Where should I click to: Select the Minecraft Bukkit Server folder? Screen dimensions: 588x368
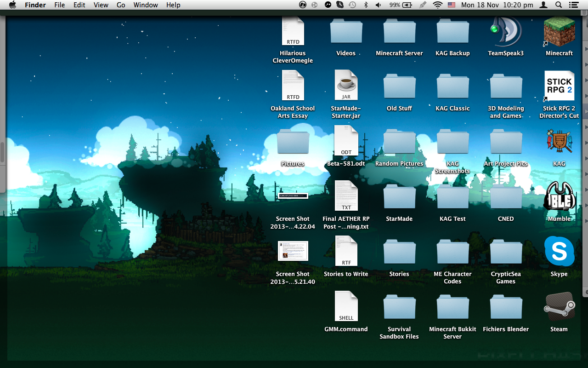452,307
